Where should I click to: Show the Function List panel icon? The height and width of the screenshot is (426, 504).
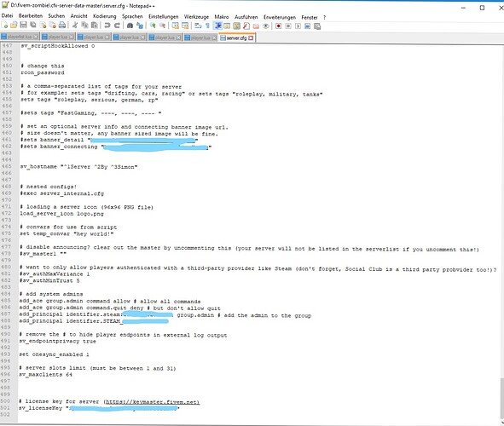tap(246, 26)
